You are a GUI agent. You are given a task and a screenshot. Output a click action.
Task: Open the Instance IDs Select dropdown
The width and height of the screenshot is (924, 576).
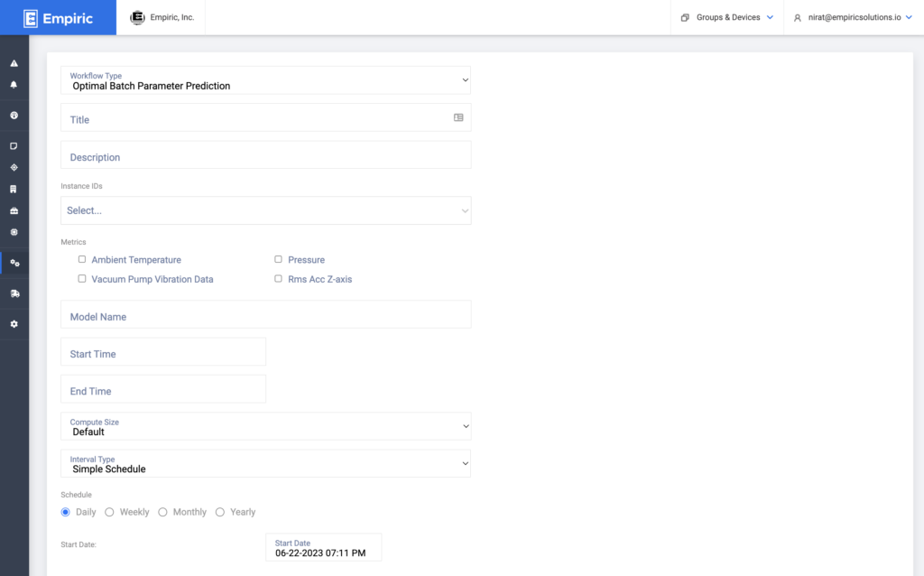click(x=266, y=210)
